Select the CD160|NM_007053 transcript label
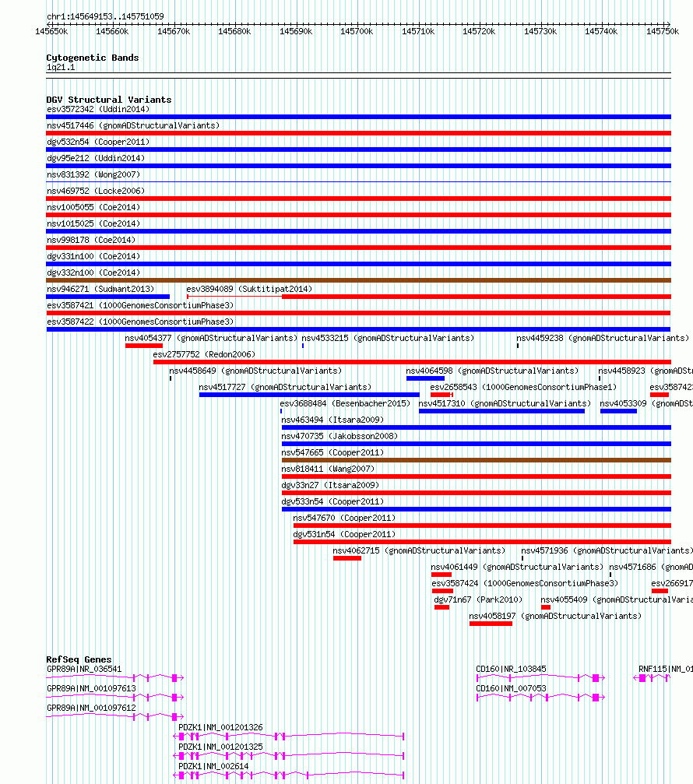Viewport: 693px width, 784px height. 511,688
